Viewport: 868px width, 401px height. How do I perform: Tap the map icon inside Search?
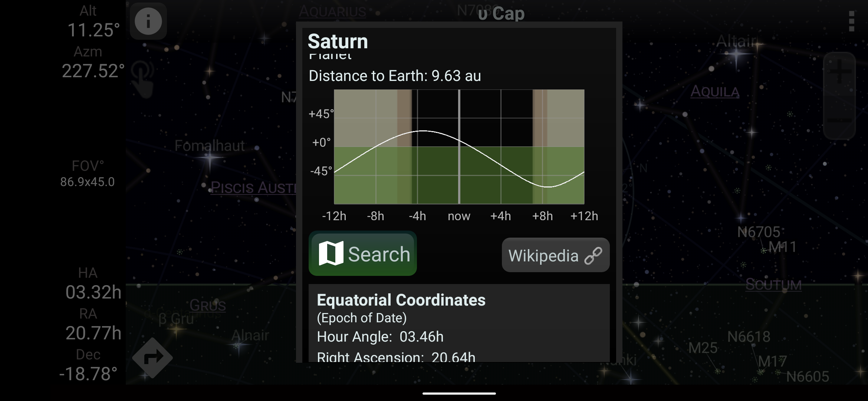(331, 254)
